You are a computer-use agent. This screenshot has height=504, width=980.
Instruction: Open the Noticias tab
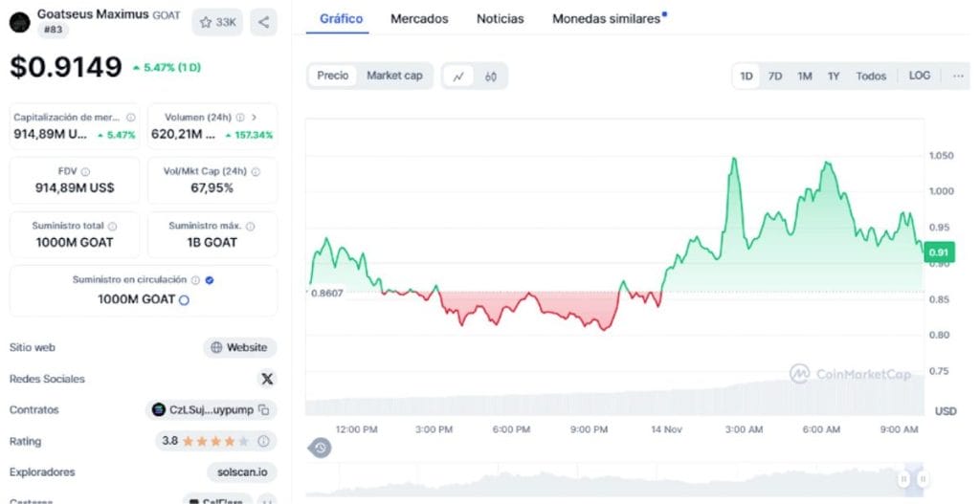(500, 19)
